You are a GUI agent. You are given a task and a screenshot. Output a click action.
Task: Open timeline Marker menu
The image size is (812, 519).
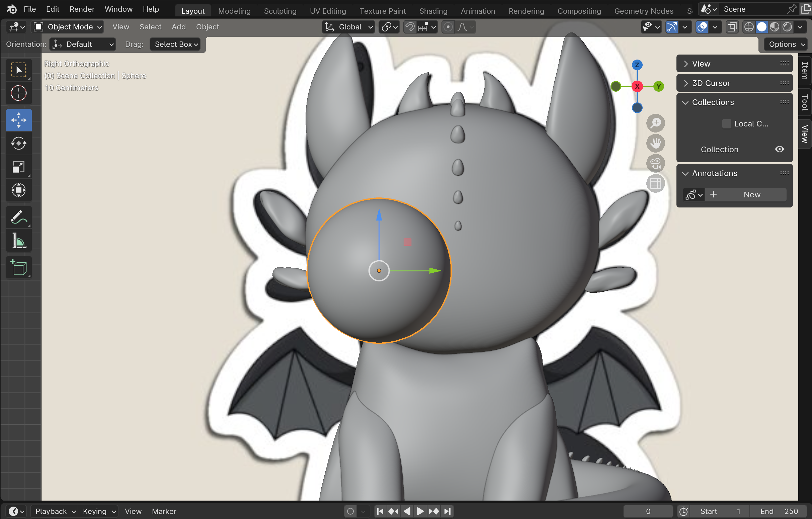point(164,511)
